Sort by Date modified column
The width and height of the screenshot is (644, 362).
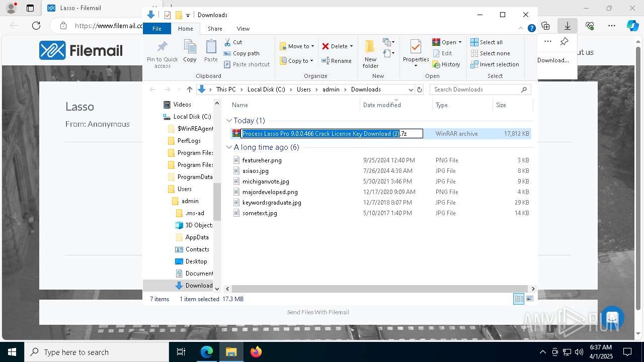[x=396, y=105]
